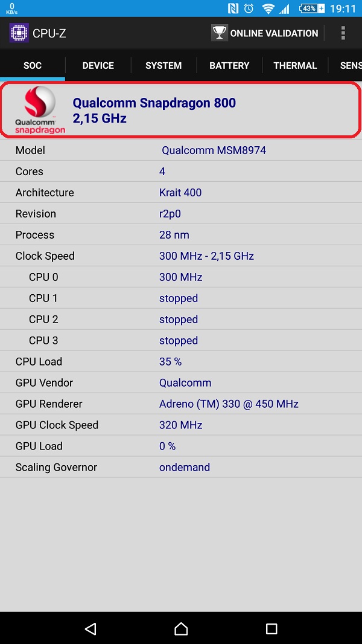
Task: Tap the alarm clock status icon
Action: pyautogui.click(x=249, y=8)
